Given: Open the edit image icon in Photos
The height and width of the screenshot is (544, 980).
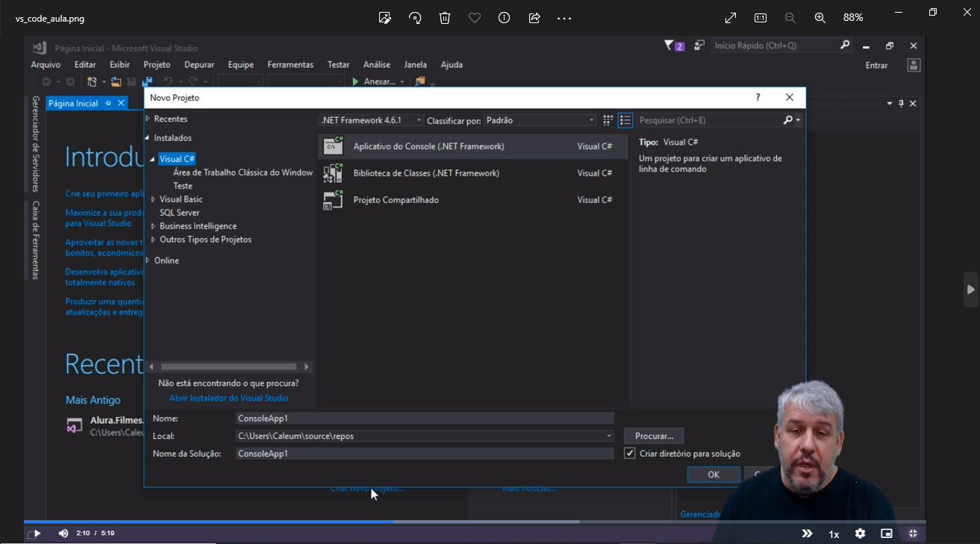Looking at the screenshot, I should tap(385, 18).
